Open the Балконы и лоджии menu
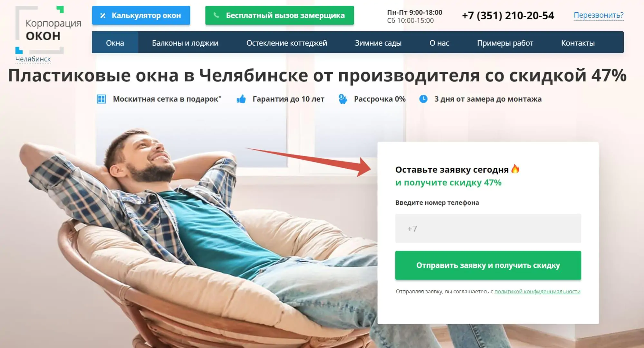Image resolution: width=644 pixels, height=348 pixels. 185,43
